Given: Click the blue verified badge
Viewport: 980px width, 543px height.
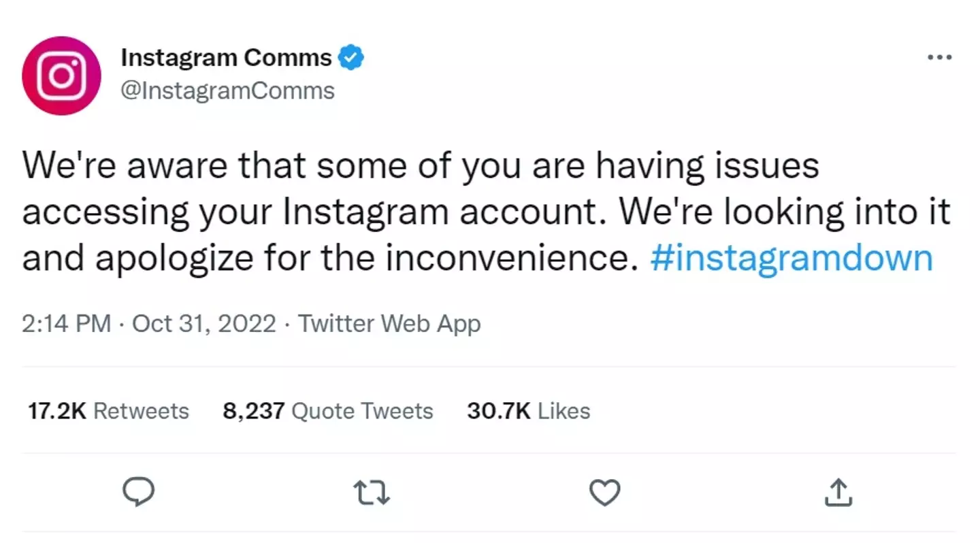Looking at the screenshot, I should coord(351,58).
